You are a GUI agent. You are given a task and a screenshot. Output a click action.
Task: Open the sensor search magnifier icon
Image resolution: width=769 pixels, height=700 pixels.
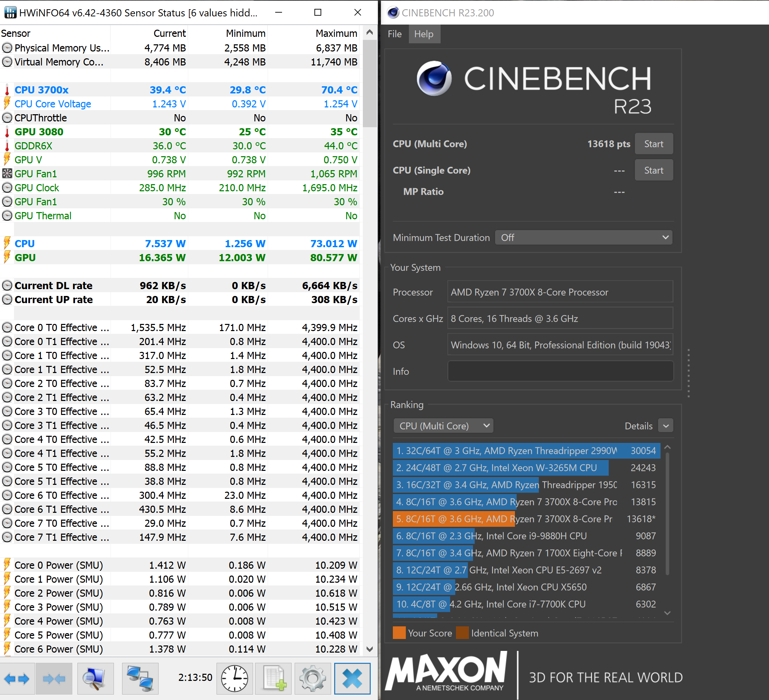pos(95,679)
